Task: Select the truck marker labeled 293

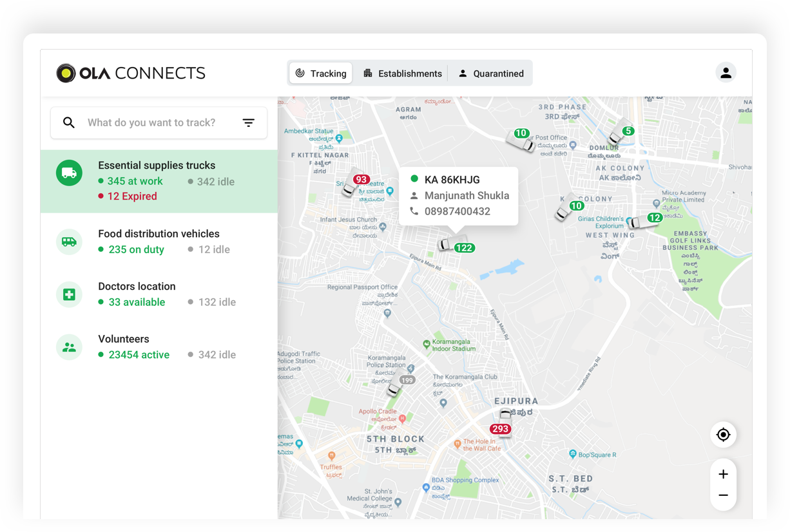Action: pyautogui.click(x=501, y=429)
